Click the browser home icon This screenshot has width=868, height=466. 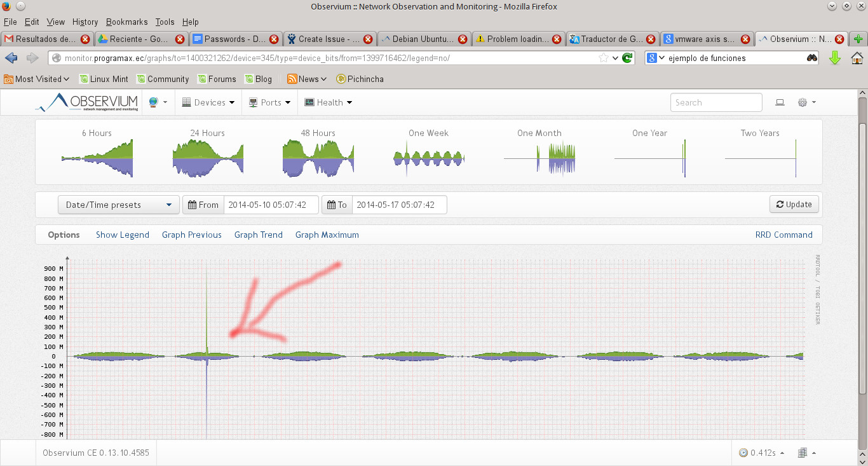pos(857,58)
